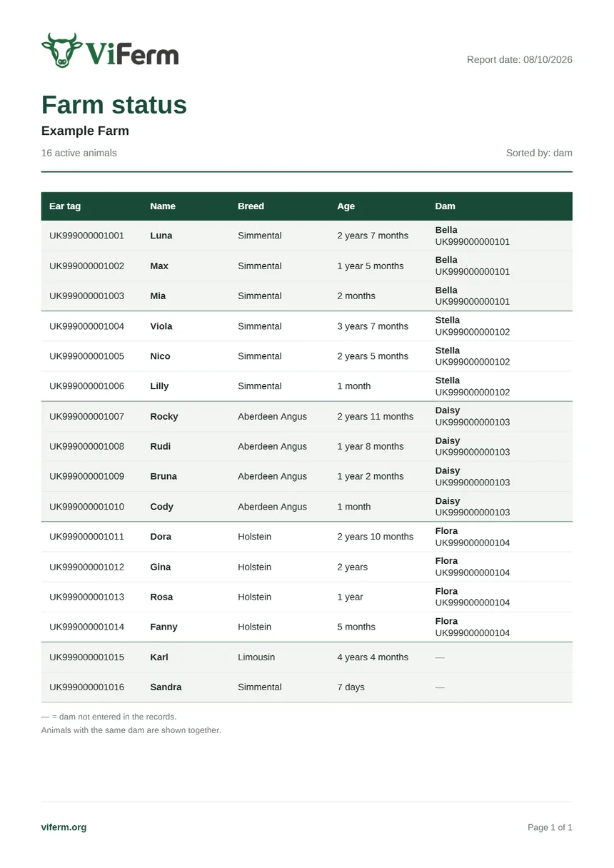Select ear tag UK999000001010

click(86, 507)
